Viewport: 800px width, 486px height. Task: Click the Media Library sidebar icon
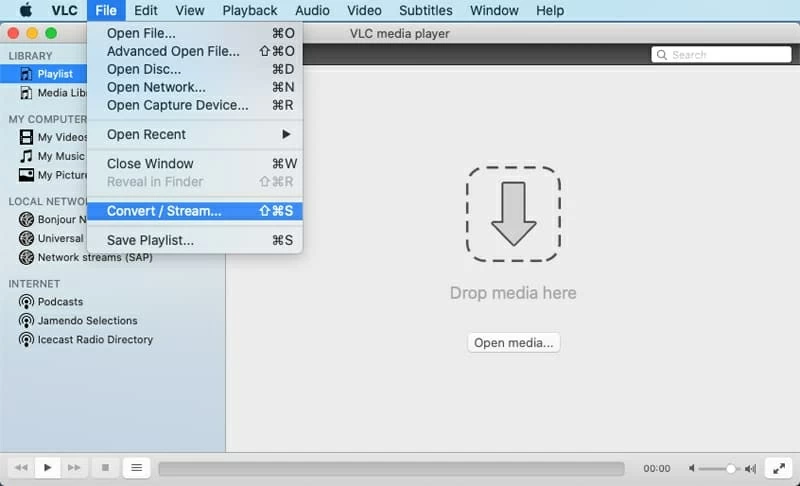pos(26,93)
